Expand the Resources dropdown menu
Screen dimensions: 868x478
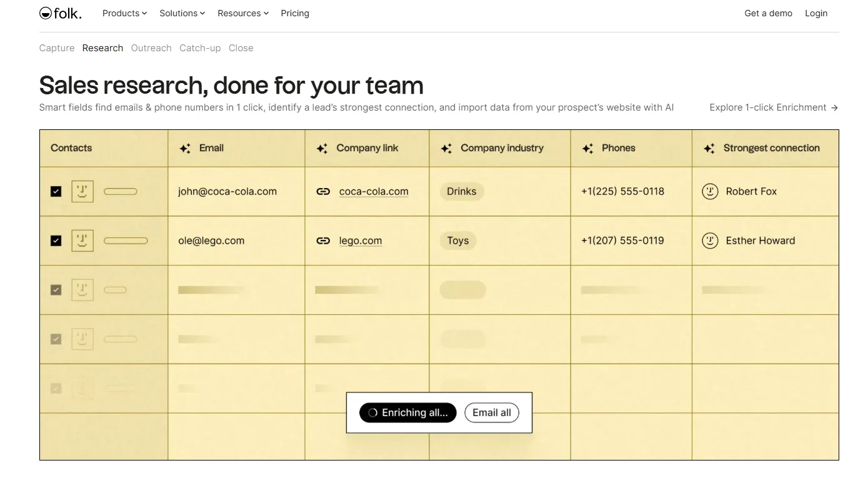[243, 13]
